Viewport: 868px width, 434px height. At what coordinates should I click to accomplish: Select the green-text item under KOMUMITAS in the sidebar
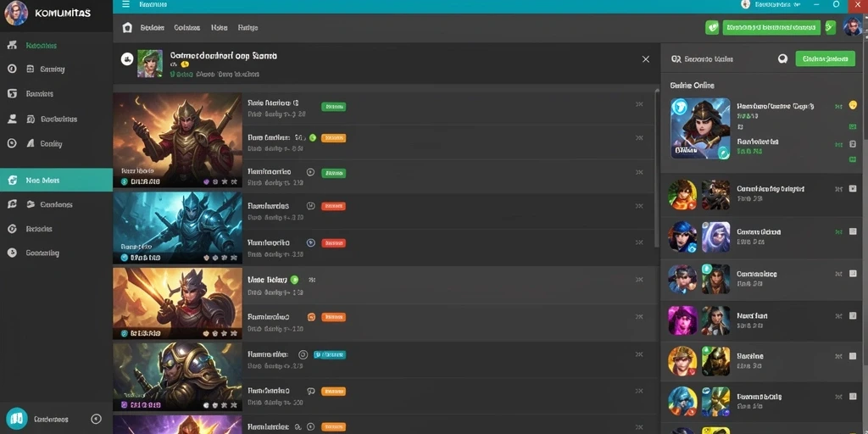click(41, 46)
